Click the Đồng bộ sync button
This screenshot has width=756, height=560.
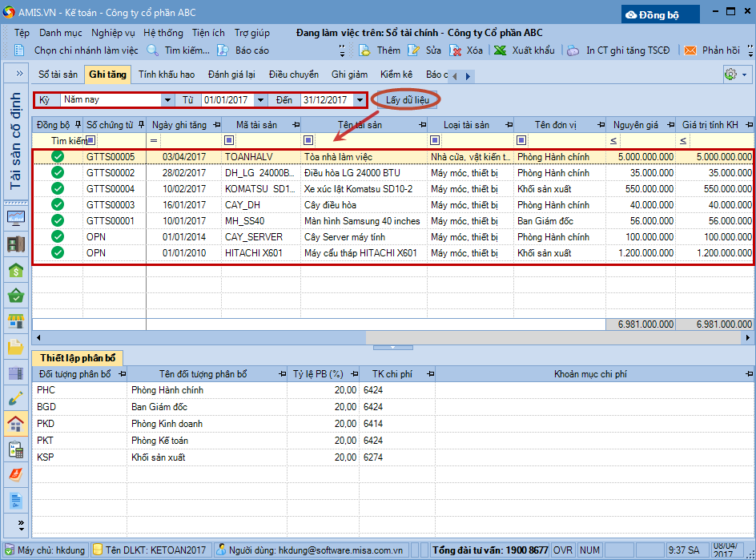(x=661, y=14)
